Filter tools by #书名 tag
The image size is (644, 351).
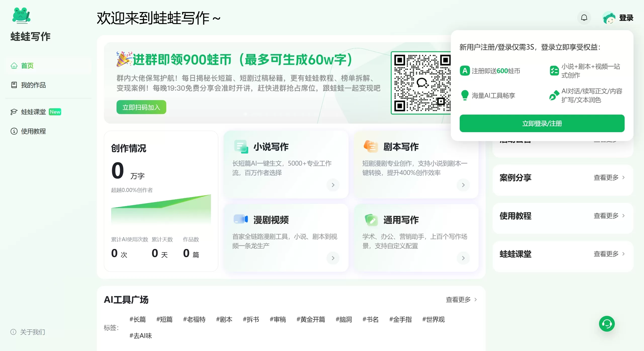point(370,319)
